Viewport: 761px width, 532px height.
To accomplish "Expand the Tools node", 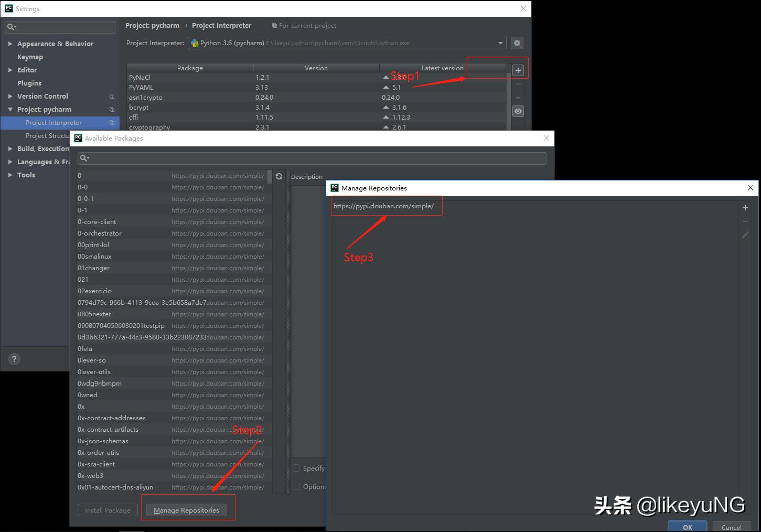I will [x=10, y=175].
